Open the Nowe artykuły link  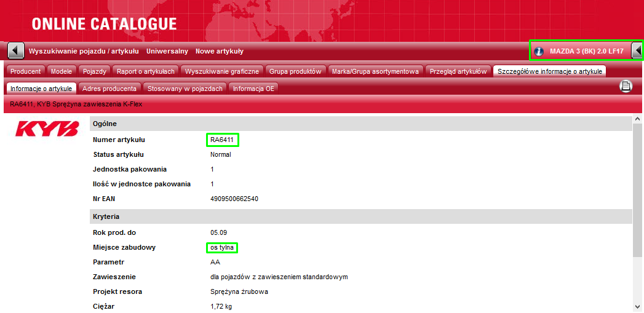(220, 51)
